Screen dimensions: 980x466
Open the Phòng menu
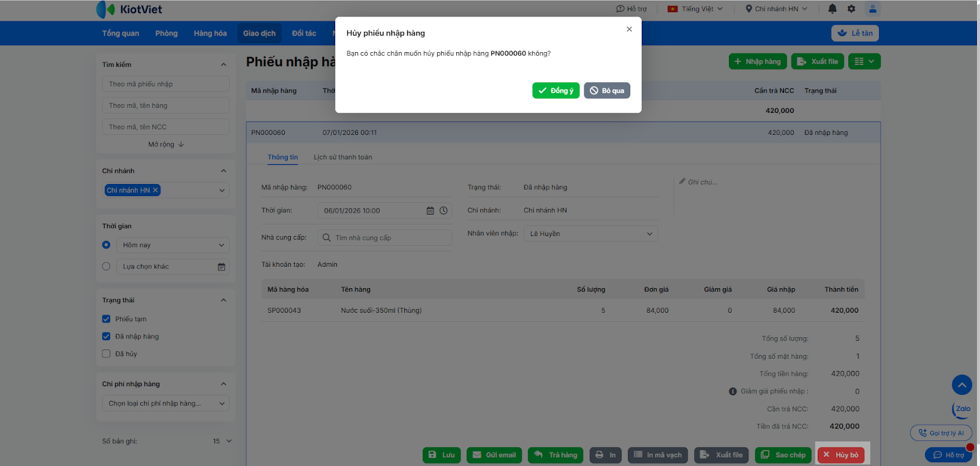click(167, 33)
